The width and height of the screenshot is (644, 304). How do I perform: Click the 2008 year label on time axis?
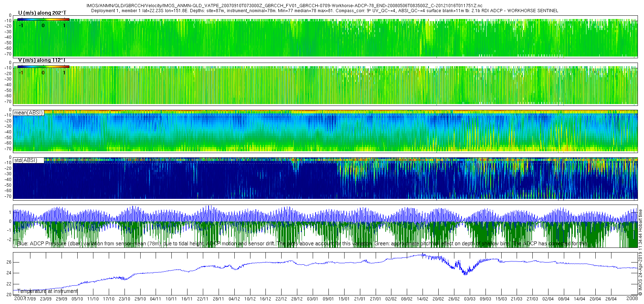click(632, 298)
